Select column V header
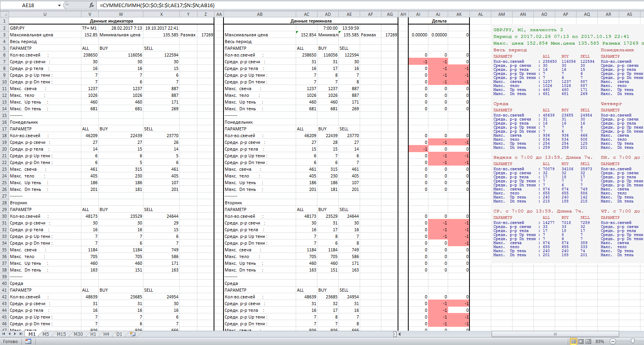Screen dimensions: 644x345 click(x=90, y=14)
